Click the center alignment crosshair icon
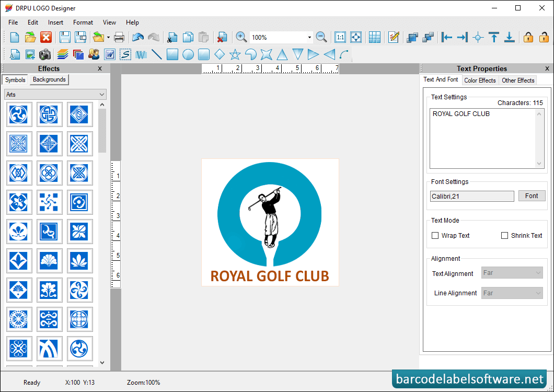The image size is (554, 392). click(478, 37)
